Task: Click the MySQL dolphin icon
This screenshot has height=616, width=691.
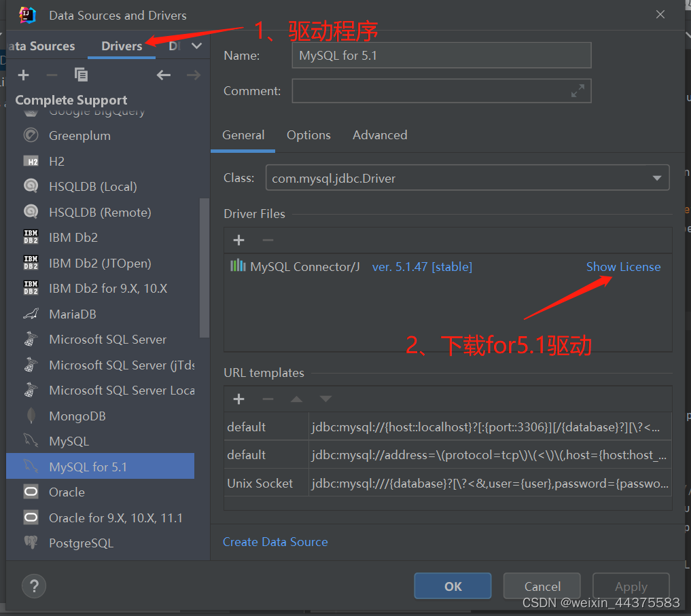Action: (31, 441)
